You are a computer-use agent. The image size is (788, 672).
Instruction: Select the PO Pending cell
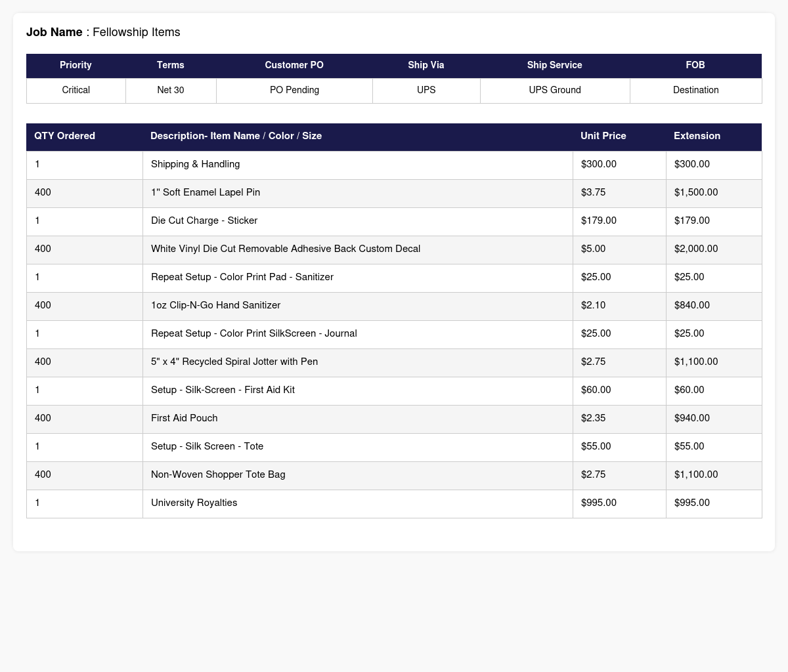click(x=294, y=90)
